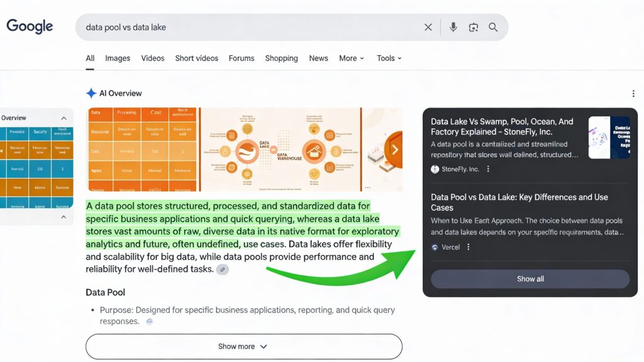This screenshot has width=644, height=362.
Task: Expand the AI Overview with Show more
Action: (x=244, y=346)
